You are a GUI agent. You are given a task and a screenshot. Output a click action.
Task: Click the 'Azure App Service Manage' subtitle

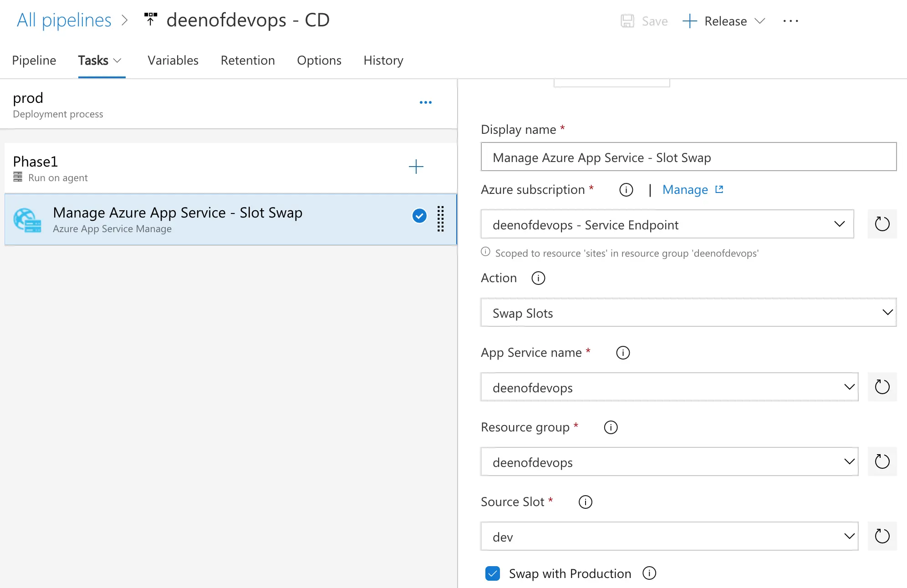point(112,229)
